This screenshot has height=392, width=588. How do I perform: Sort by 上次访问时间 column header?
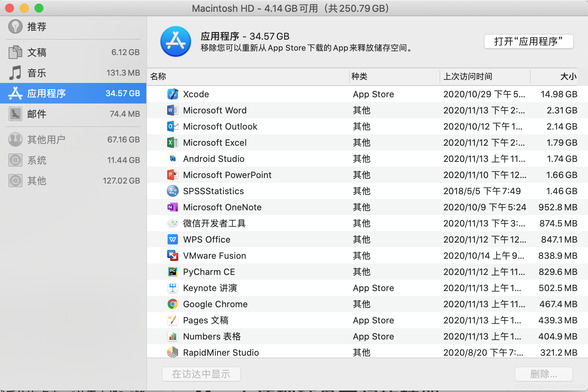pyautogui.click(x=485, y=76)
